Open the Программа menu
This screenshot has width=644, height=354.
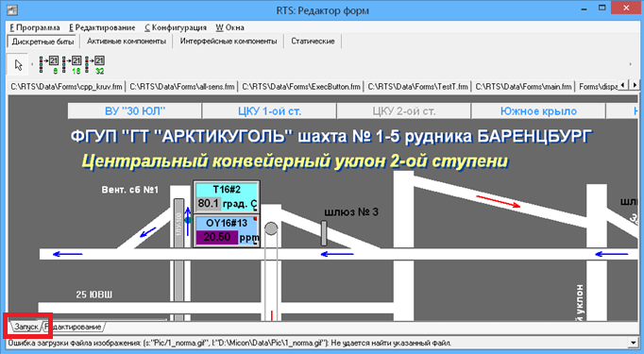(x=35, y=27)
